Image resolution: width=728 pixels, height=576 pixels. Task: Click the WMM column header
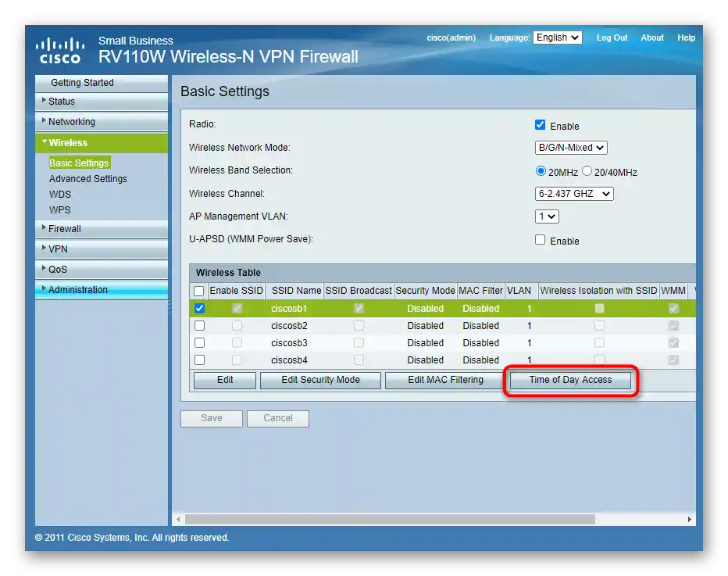coord(673,291)
